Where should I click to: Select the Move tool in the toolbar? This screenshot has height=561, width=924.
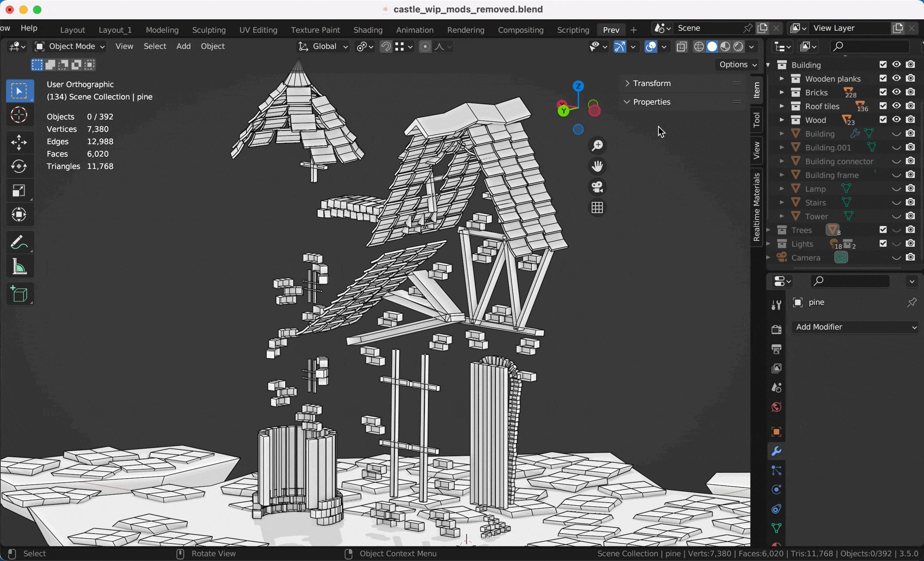[x=19, y=142]
